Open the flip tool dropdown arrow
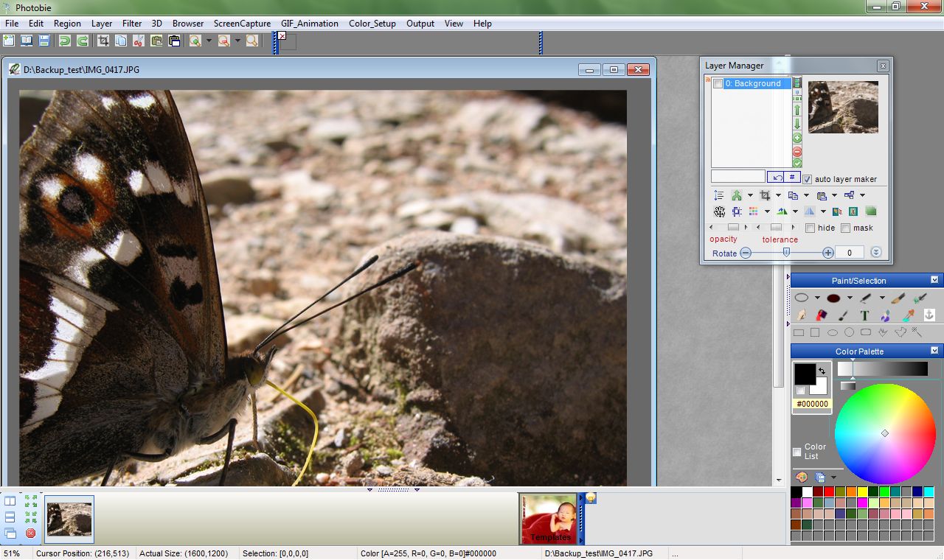Viewport: 944px width, 560px height. 822,211
